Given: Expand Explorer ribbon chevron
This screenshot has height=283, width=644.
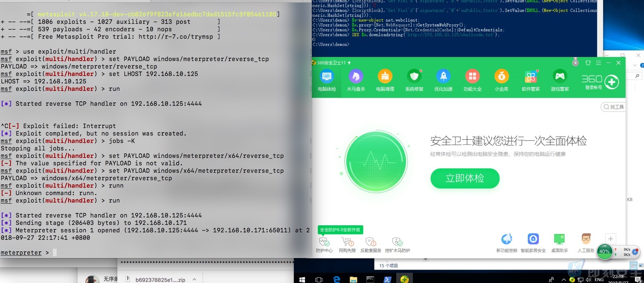Looking at the screenshot, I should click(x=635, y=66).
